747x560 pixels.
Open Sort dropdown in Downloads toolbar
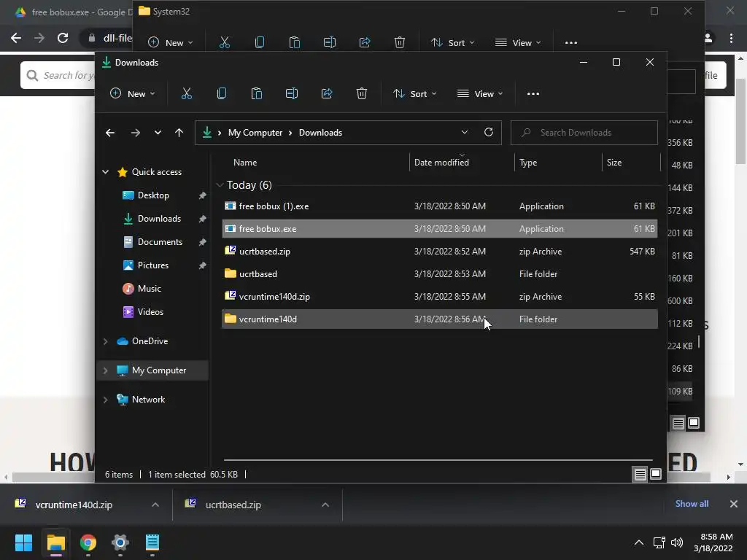click(x=414, y=94)
